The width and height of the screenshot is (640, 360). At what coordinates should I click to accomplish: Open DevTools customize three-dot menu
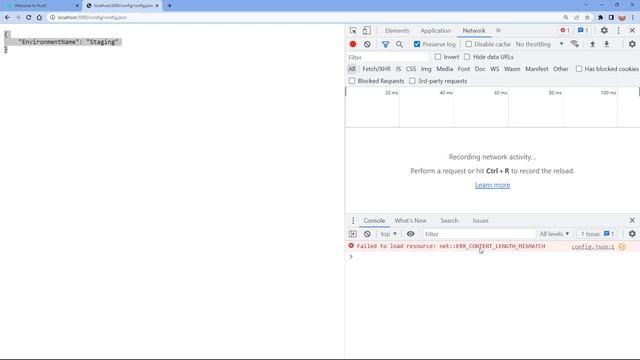click(618, 31)
